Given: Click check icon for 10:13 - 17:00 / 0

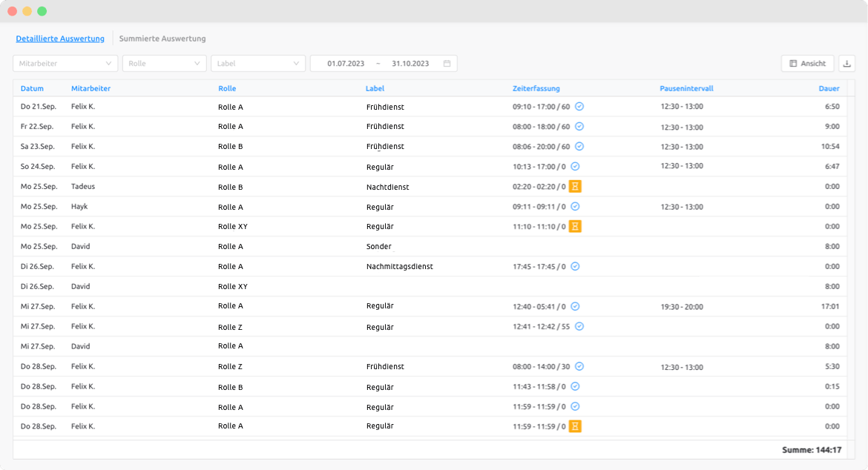Looking at the screenshot, I should (x=575, y=167).
